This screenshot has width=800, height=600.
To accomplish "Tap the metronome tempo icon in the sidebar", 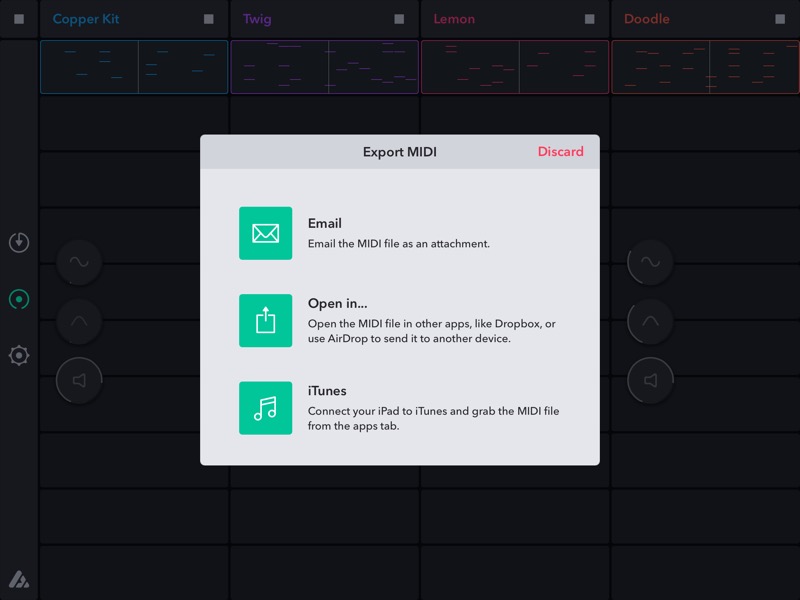I will point(19,242).
